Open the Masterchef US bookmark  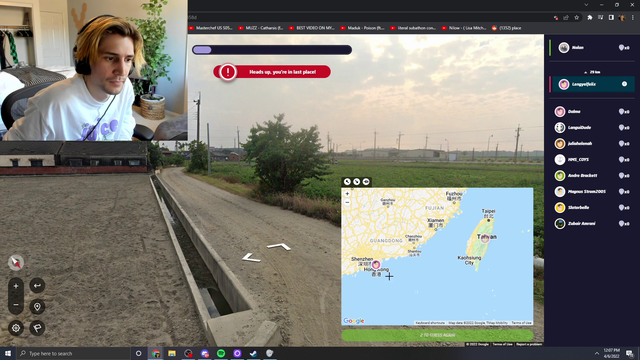[211, 28]
